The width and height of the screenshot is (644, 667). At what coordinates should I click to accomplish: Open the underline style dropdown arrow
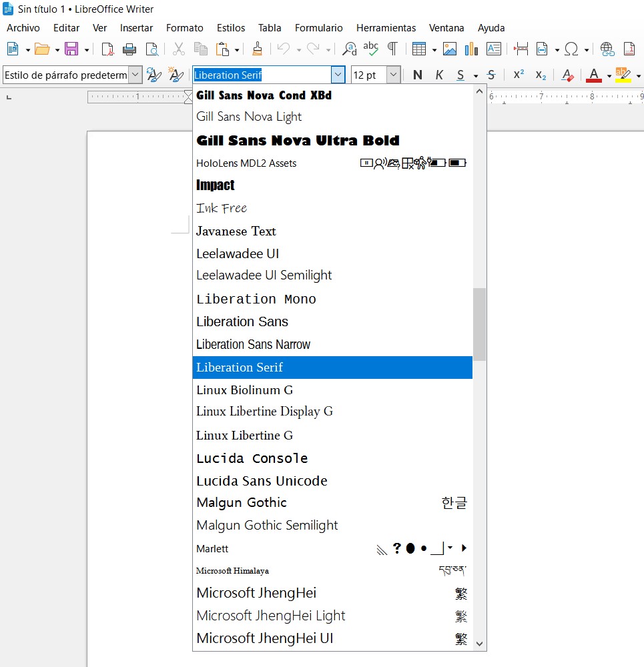click(x=475, y=76)
